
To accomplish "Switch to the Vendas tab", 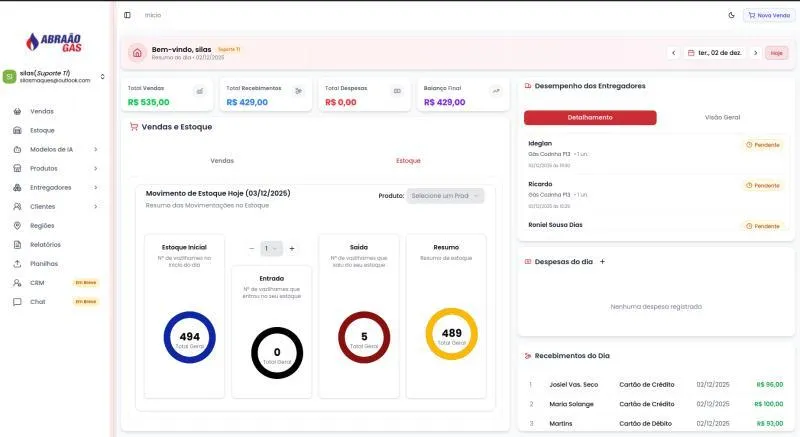I will [222, 161].
